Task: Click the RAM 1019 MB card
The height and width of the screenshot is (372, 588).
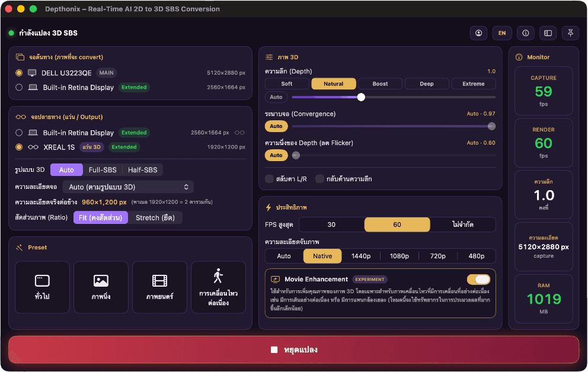Action: [x=544, y=299]
